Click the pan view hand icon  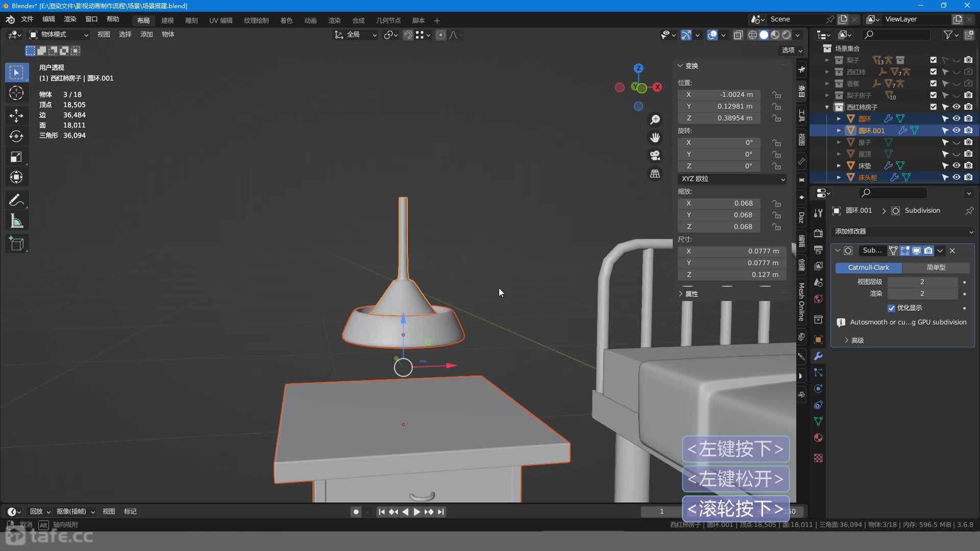click(655, 137)
